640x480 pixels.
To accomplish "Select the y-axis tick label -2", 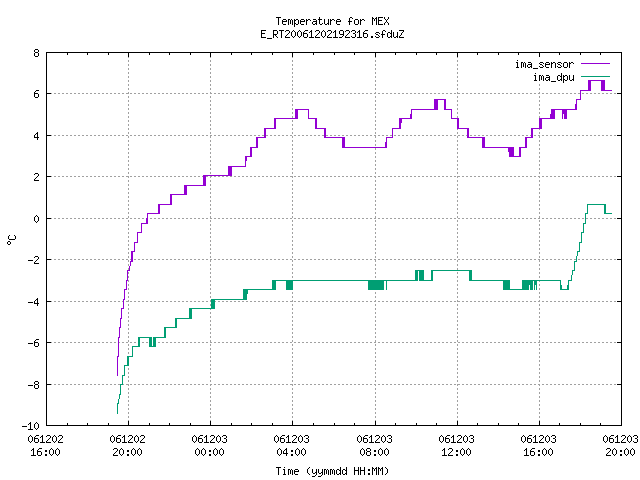I will [33, 260].
